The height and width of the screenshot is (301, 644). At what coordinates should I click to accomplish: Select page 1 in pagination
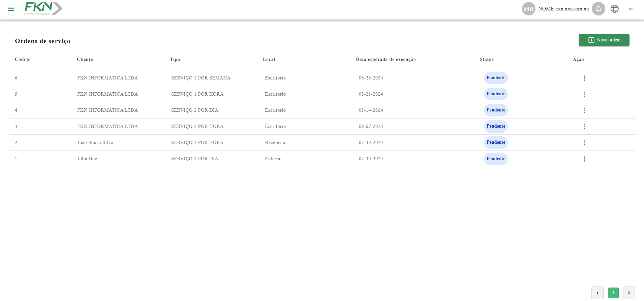(613, 293)
